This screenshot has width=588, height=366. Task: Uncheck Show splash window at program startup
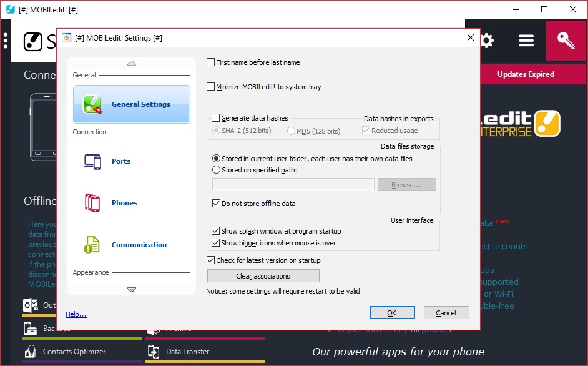[x=215, y=231]
